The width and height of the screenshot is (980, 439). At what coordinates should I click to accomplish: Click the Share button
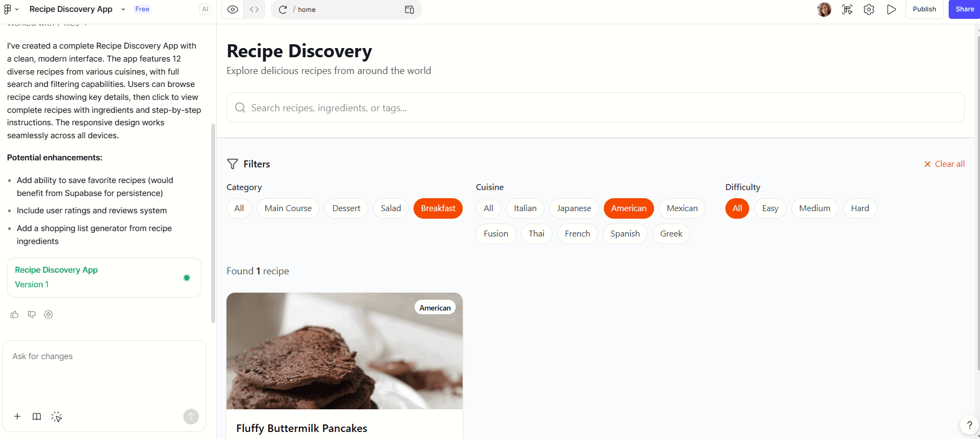click(964, 9)
